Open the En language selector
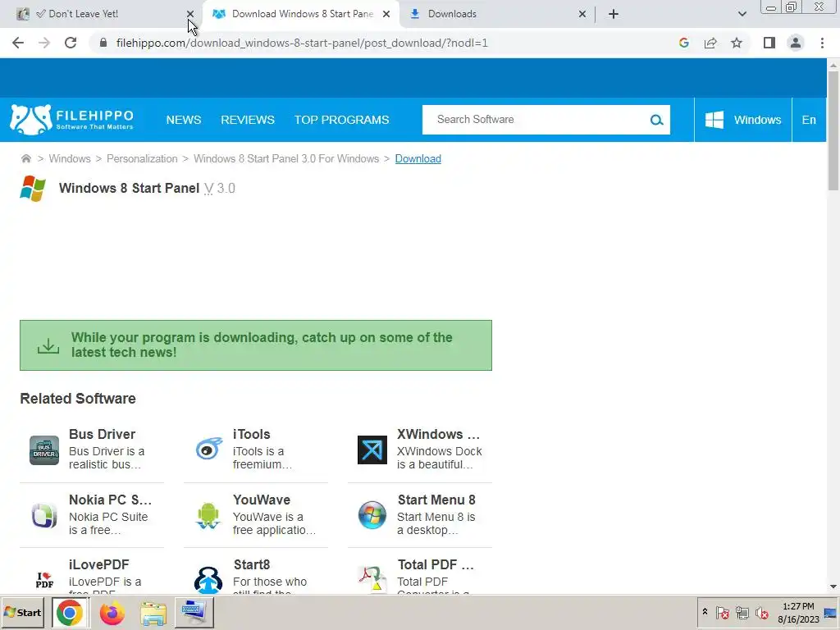The width and height of the screenshot is (840, 630). (x=809, y=120)
